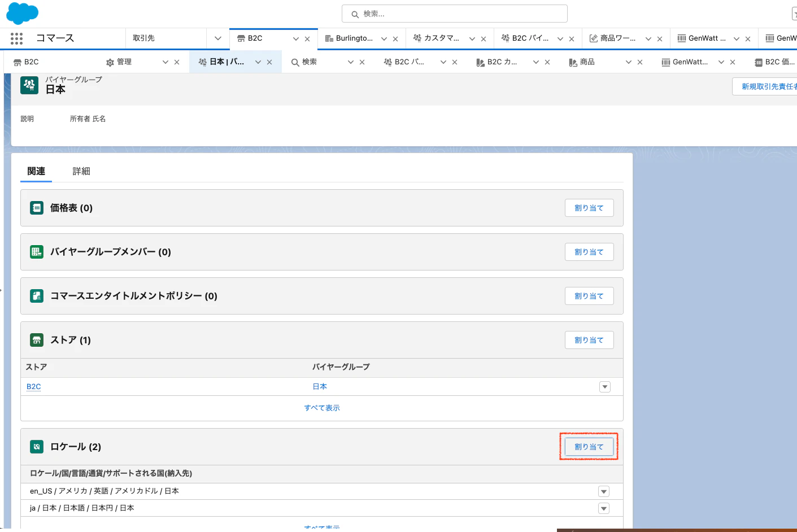Click the Salesforce cloud logo
797x532 pixels.
click(x=23, y=13)
